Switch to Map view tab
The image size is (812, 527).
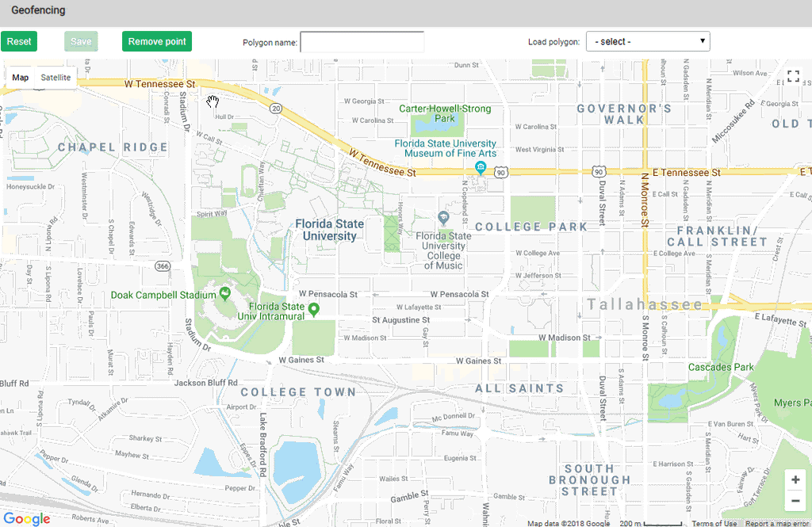pos(20,78)
